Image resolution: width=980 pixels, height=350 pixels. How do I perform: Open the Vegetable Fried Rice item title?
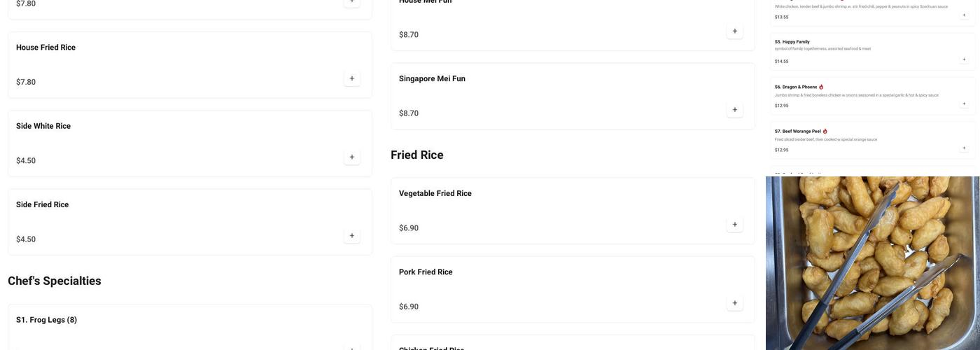pyautogui.click(x=435, y=193)
